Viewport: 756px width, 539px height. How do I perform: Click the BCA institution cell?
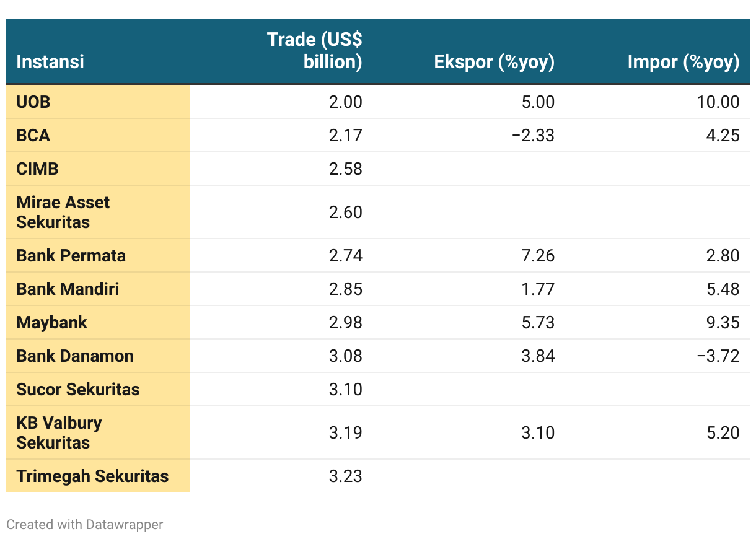tap(98, 136)
